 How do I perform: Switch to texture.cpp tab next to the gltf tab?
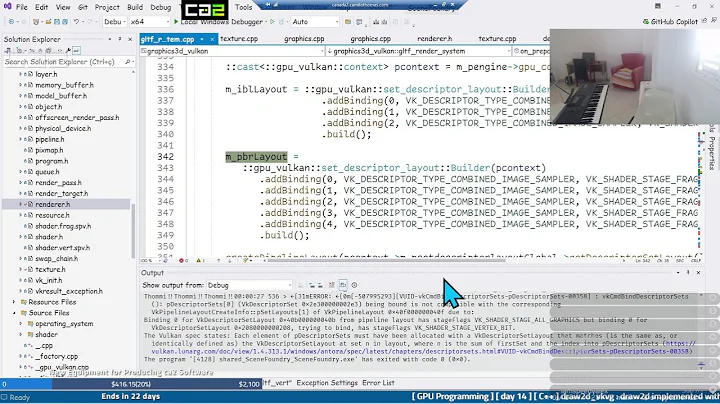239,39
